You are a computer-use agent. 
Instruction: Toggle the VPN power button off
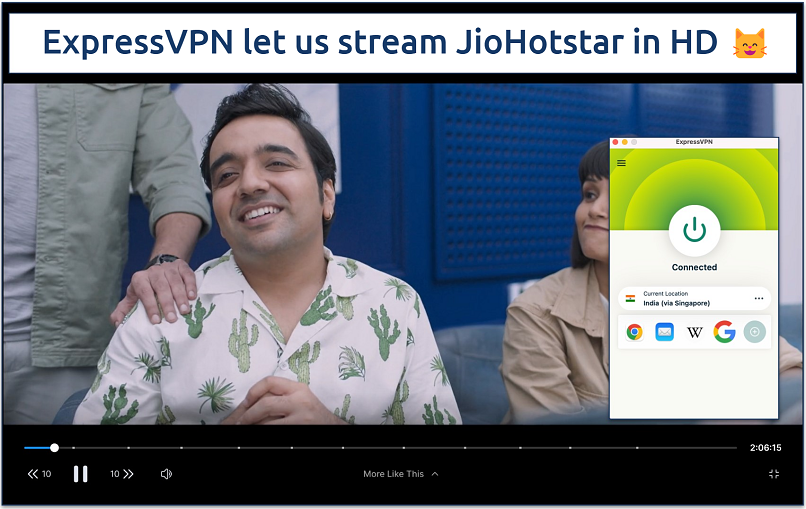pyautogui.click(x=694, y=230)
